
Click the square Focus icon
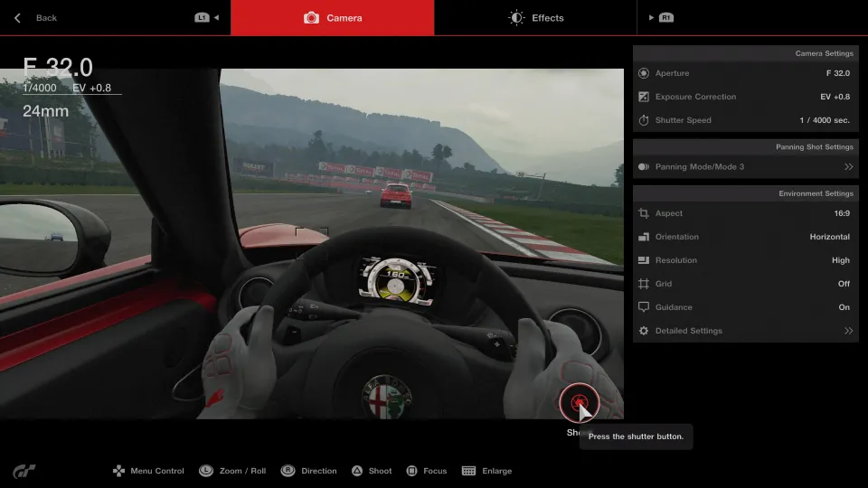click(411, 471)
